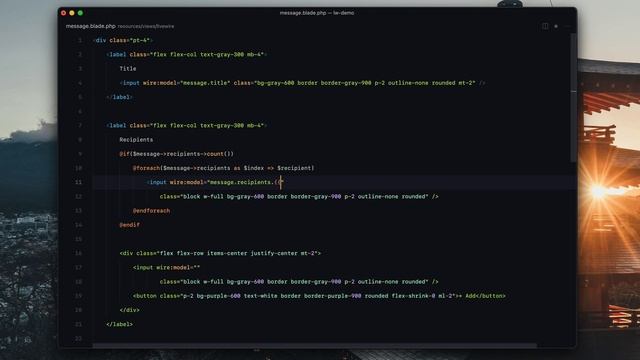The image size is (640, 360).
Task: Click class="block w-full on line 12
Action: coord(191,196)
